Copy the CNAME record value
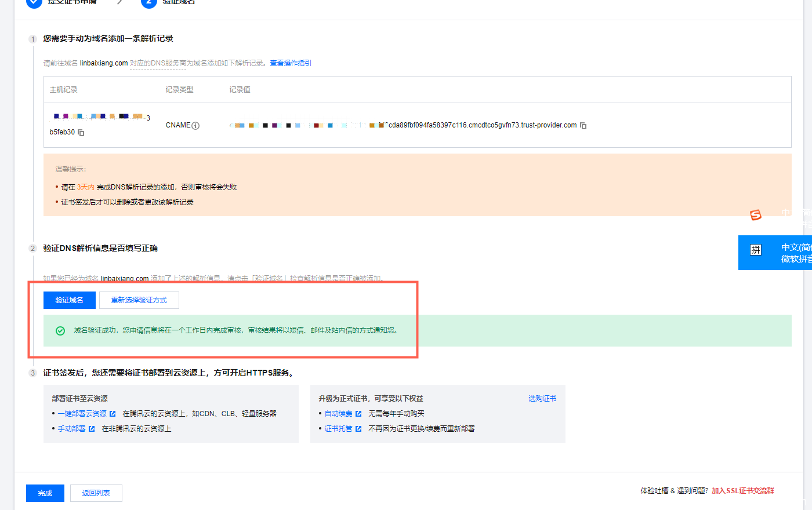 coord(583,126)
